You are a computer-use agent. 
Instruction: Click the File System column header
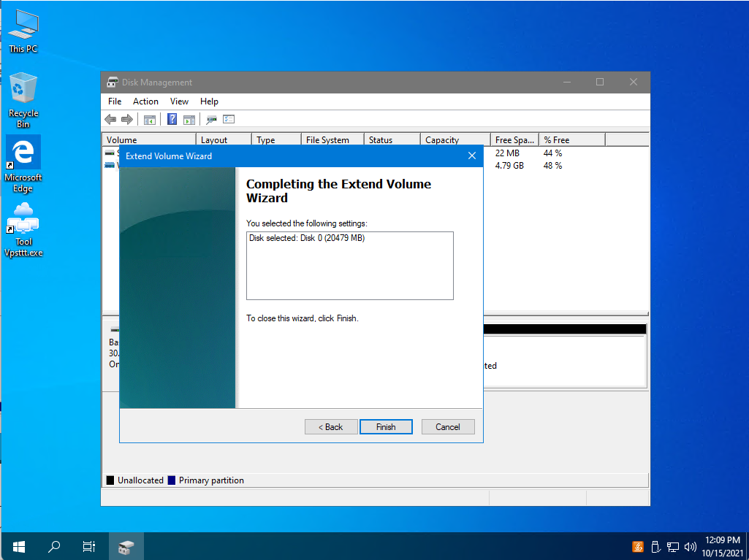[333, 140]
